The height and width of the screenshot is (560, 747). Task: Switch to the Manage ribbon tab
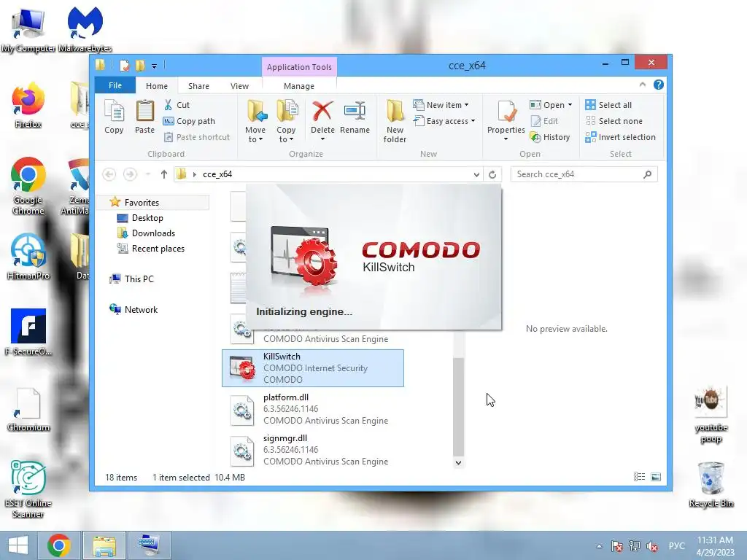299,86
